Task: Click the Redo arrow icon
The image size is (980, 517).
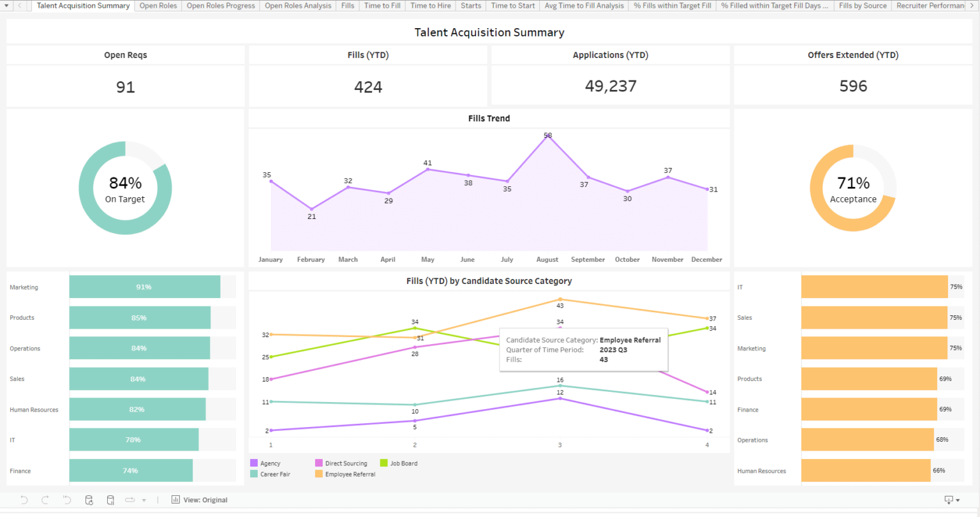Action: [45, 500]
